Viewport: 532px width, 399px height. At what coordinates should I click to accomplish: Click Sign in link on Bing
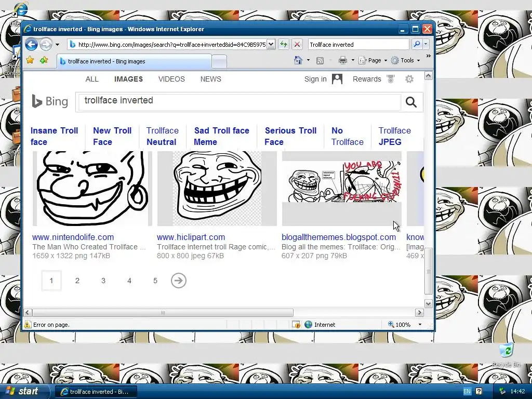315,79
